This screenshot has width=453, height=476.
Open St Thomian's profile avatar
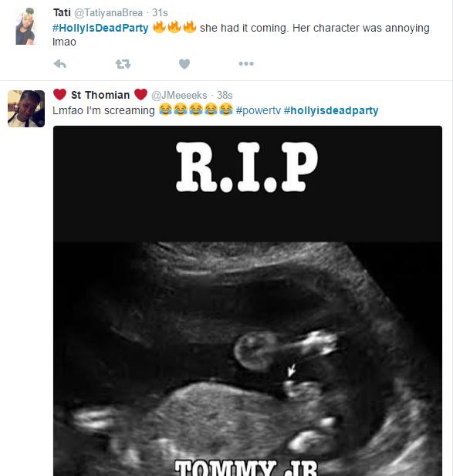point(26,109)
